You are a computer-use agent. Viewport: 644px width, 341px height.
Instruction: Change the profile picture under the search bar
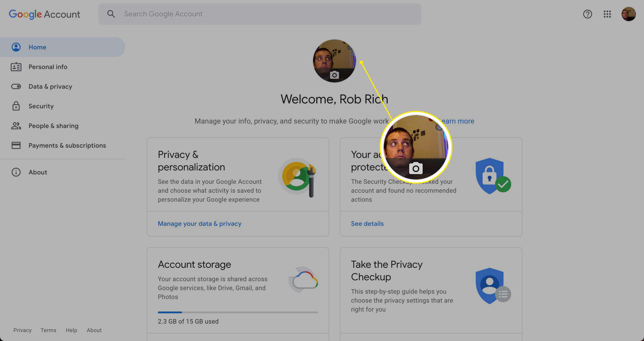click(334, 61)
